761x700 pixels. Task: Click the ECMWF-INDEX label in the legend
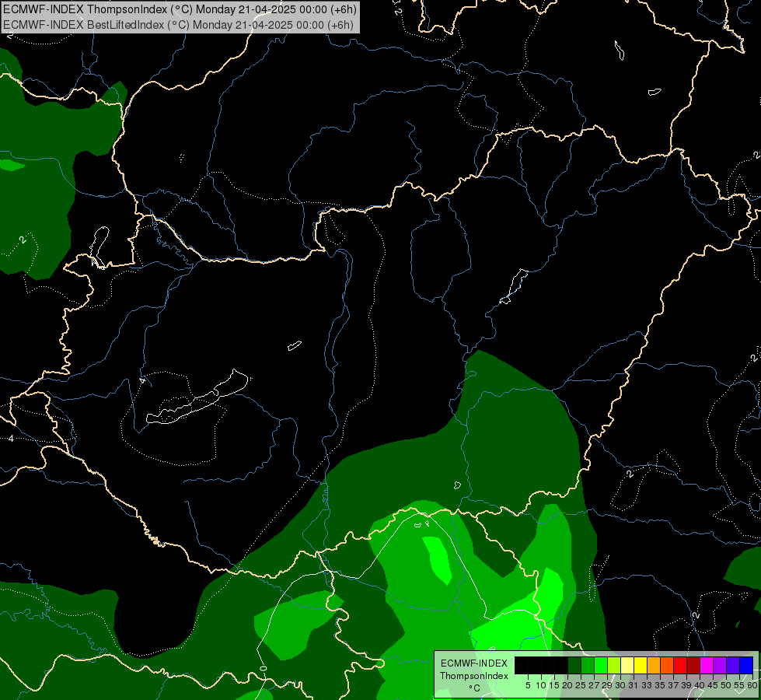(474, 663)
